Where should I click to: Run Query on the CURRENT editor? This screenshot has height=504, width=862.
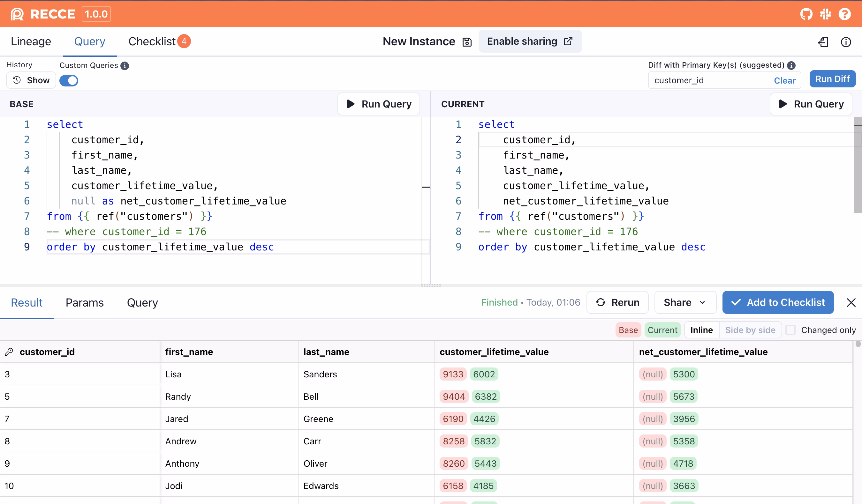pyautogui.click(x=811, y=104)
